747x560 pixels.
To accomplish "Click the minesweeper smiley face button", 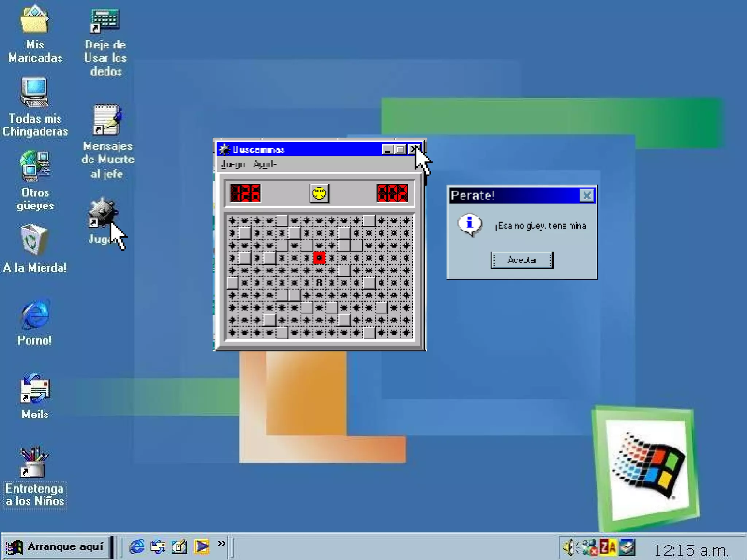I will click(x=319, y=193).
